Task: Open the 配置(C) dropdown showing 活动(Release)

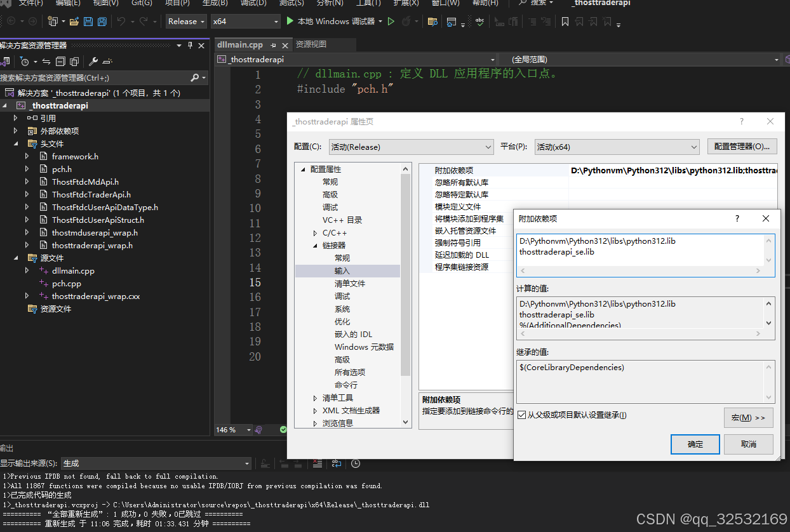Action: (410, 146)
